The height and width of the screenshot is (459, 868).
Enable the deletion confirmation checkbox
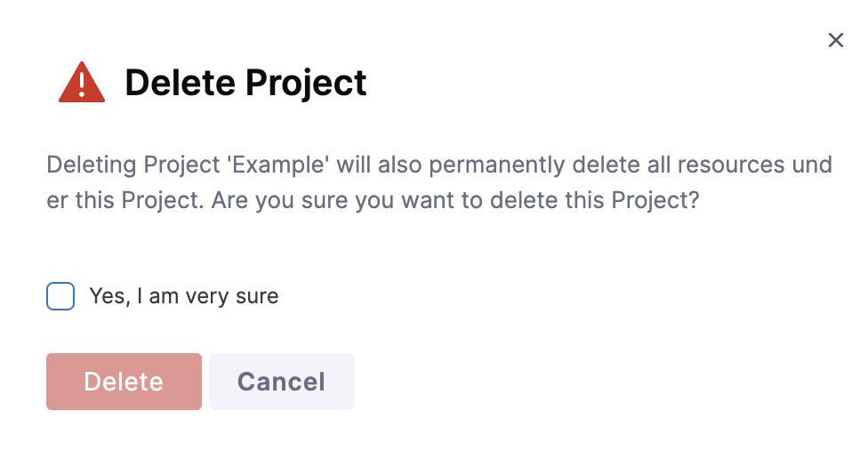coord(60,296)
